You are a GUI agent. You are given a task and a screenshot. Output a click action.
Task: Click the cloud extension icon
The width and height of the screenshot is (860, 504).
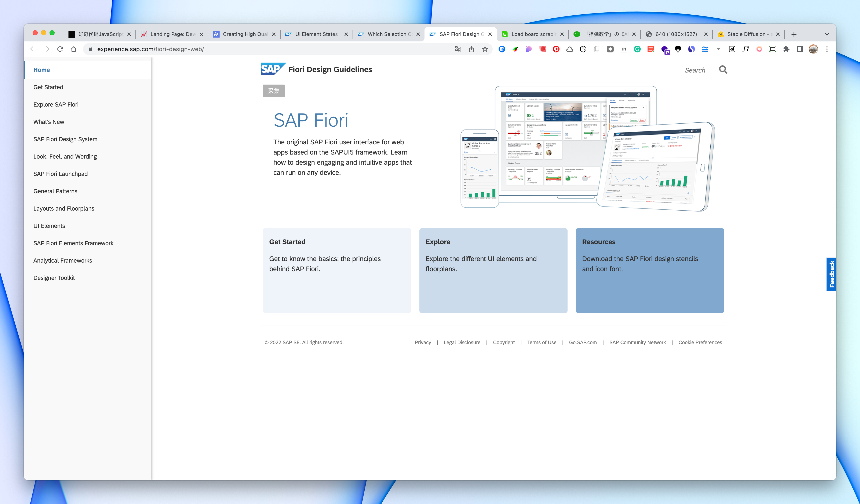click(570, 49)
